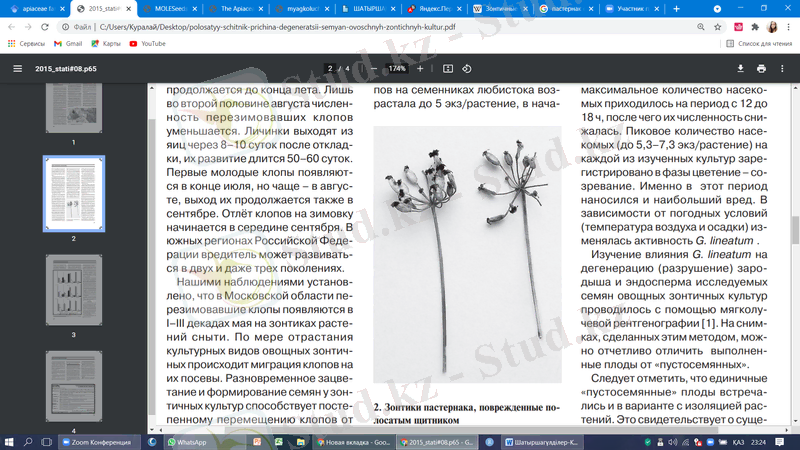Click the PDF page number field

coord(330,69)
